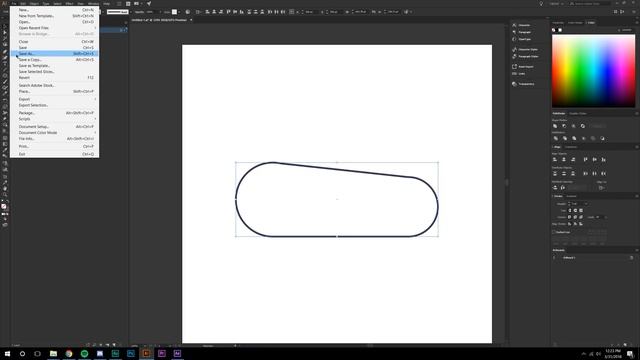
Task: Expand the Scripts submenu
Action: coord(54,119)
